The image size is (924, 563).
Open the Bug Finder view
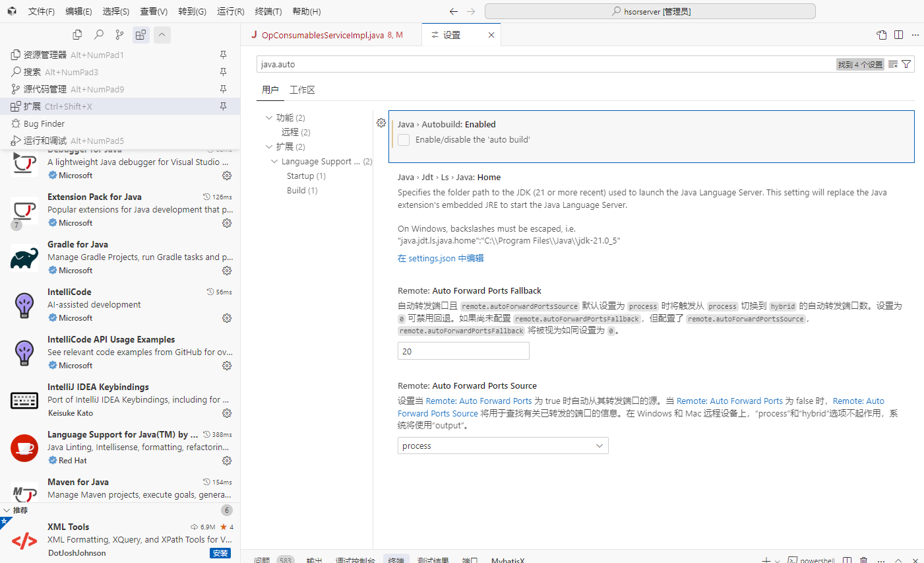[120, 123]
